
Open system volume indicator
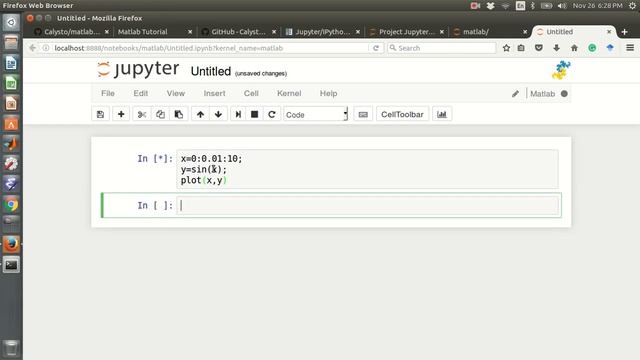pos(562,6)
